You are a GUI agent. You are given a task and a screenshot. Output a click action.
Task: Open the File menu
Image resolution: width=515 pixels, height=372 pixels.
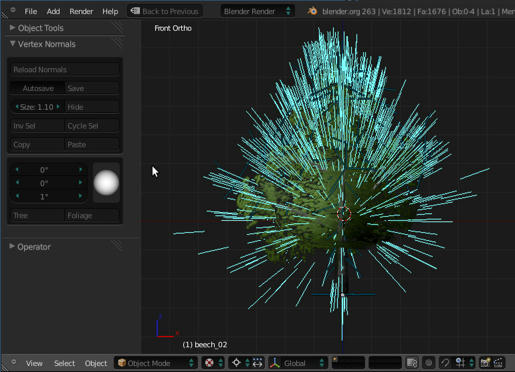[x=31, y=11]
